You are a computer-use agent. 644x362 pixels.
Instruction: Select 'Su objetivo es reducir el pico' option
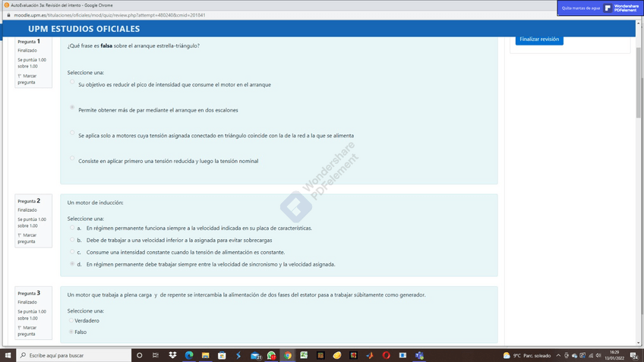pyautogui.click(x=72, y=82)
